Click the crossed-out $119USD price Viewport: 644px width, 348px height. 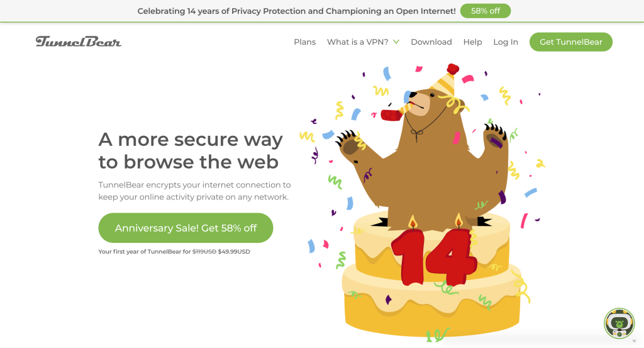click(x=204, y=252)
